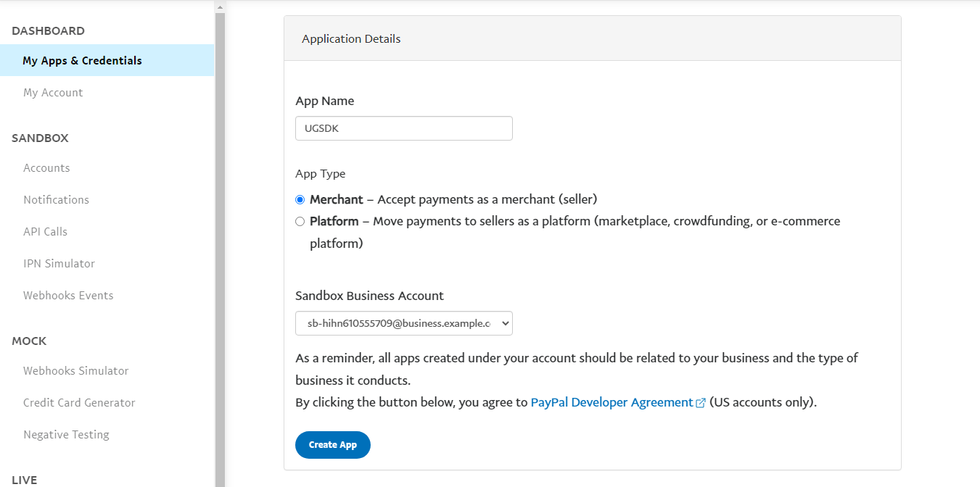The image size is (980, 487).
Task: Open Negative Testing page
Action: click(66, 435)
